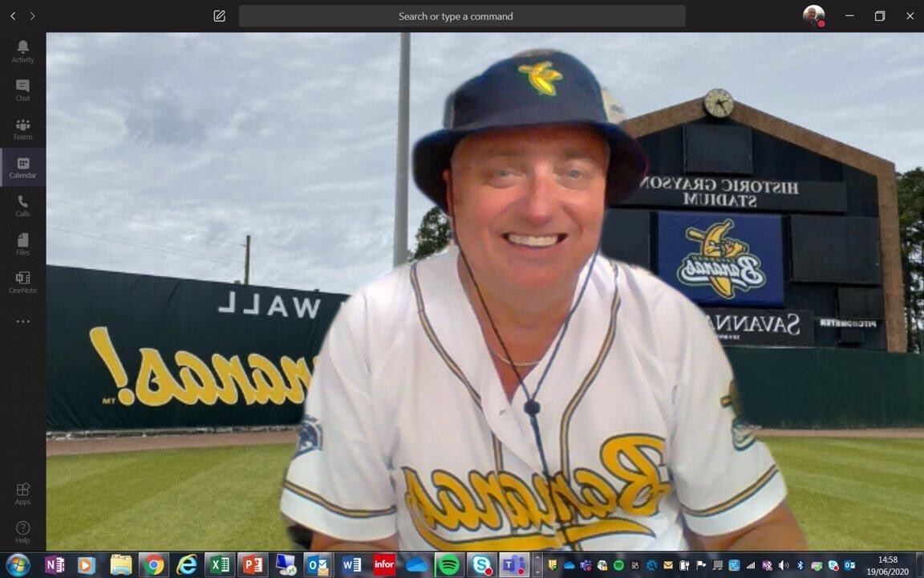Viewport: 924px width, 578px height.
Task: Start a new chat with compose icon
Action: click(219, 16)
